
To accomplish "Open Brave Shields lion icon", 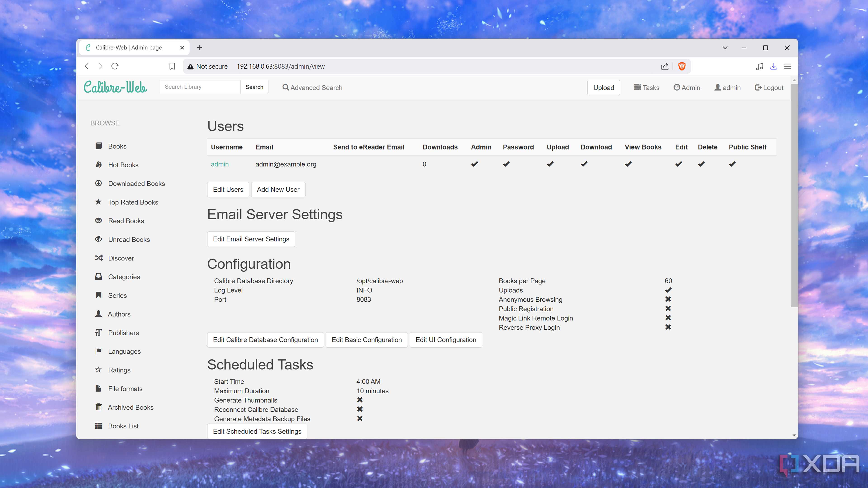I will [682, 66].
